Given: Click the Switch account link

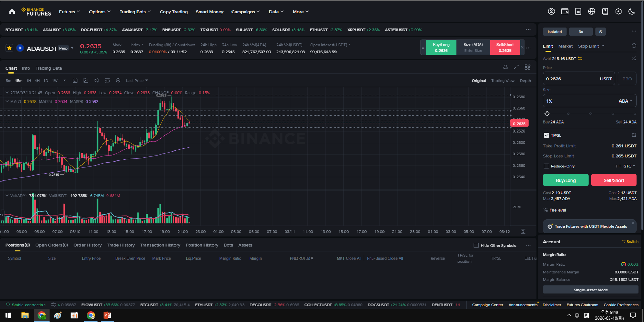Looking at the screenshot, I should (x=630, y=242).
